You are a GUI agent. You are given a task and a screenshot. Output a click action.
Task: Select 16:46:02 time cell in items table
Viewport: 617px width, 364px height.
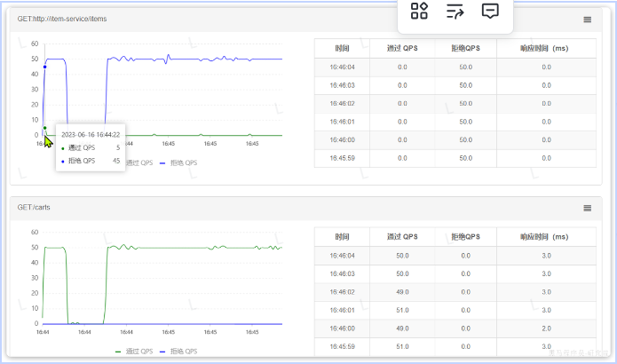pos(342,104)
